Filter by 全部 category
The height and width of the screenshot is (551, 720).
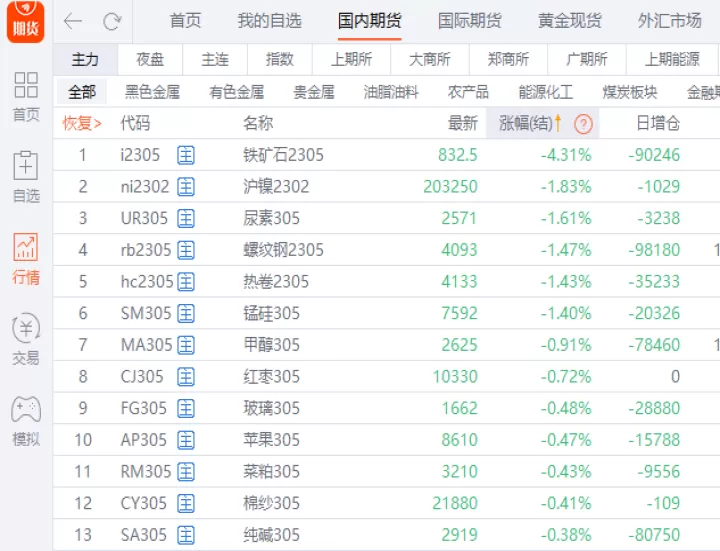(x=82, y=92)
